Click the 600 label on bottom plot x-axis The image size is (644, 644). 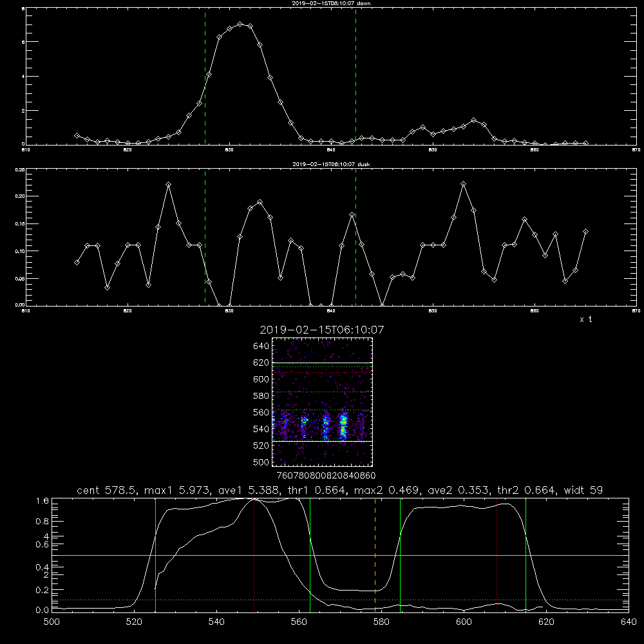(464, 621)
